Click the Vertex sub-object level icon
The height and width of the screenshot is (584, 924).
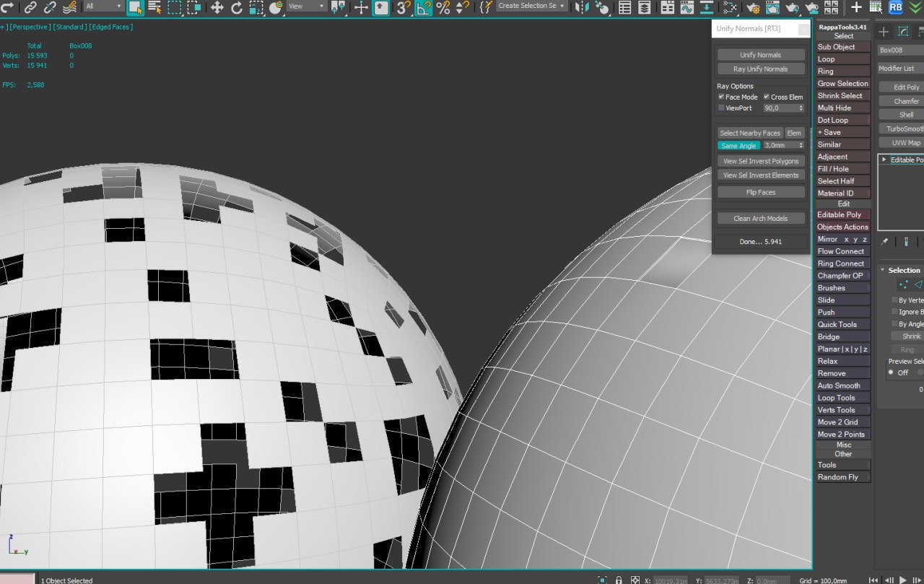tap(903, 284)
